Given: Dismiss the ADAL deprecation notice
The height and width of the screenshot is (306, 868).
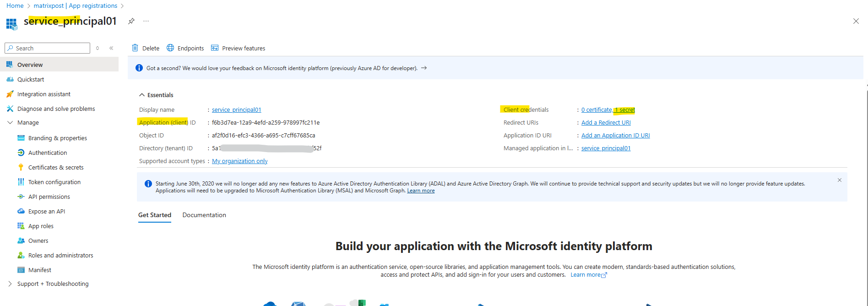Looking at the screenshot, I should [x=840, y=180].
